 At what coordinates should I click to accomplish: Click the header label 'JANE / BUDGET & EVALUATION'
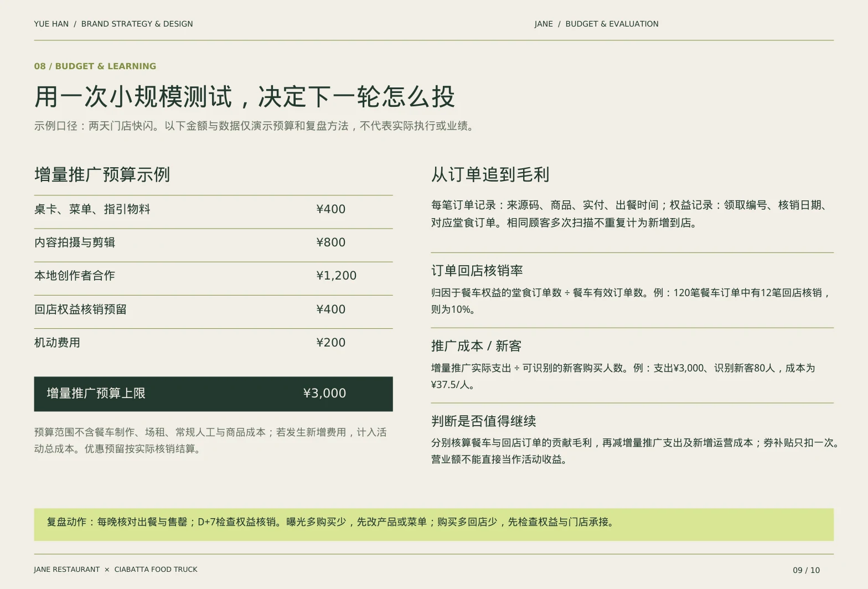(x=596, y=24)
